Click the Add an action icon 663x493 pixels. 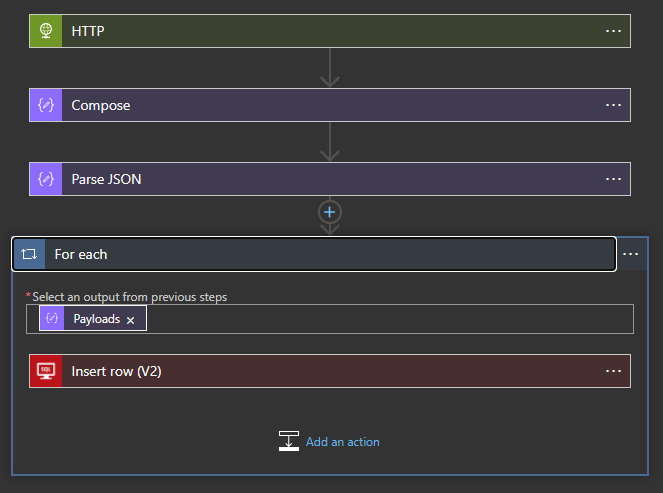pyautogui.click(x=289, y=441)
